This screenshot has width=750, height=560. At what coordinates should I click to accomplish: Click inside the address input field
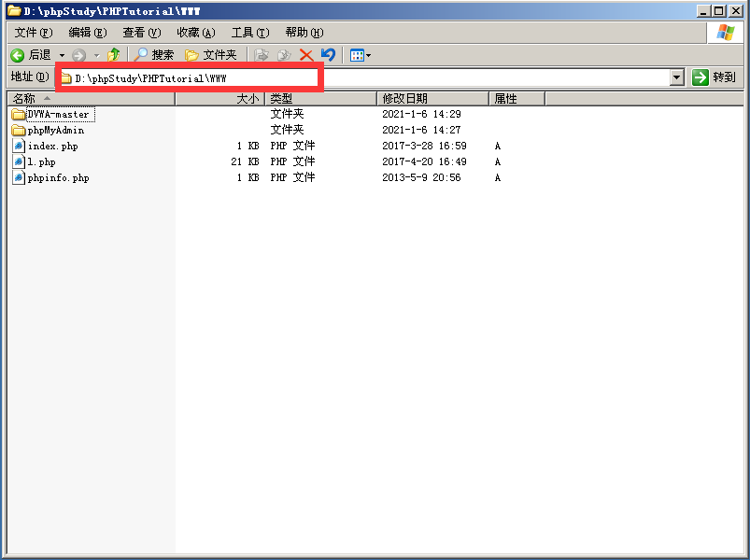pyautogui.click(x=280, y=77)
